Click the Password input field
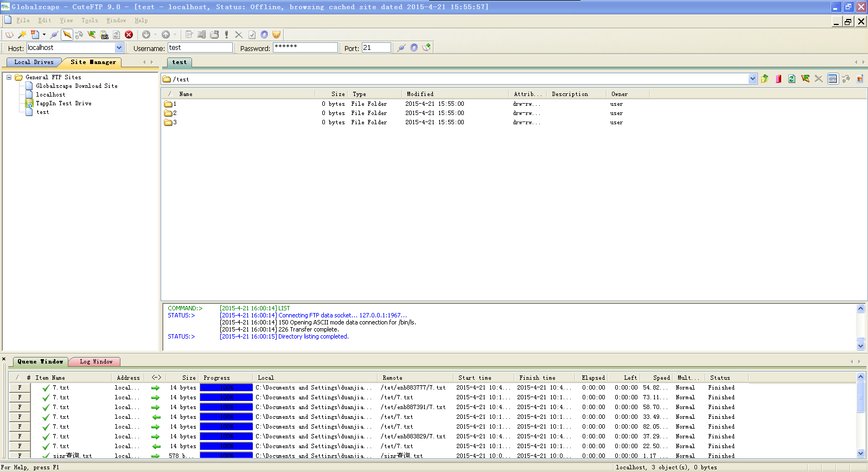Viewport: 868px width, 472px height. pyautogui.click(x=305, y=48)
